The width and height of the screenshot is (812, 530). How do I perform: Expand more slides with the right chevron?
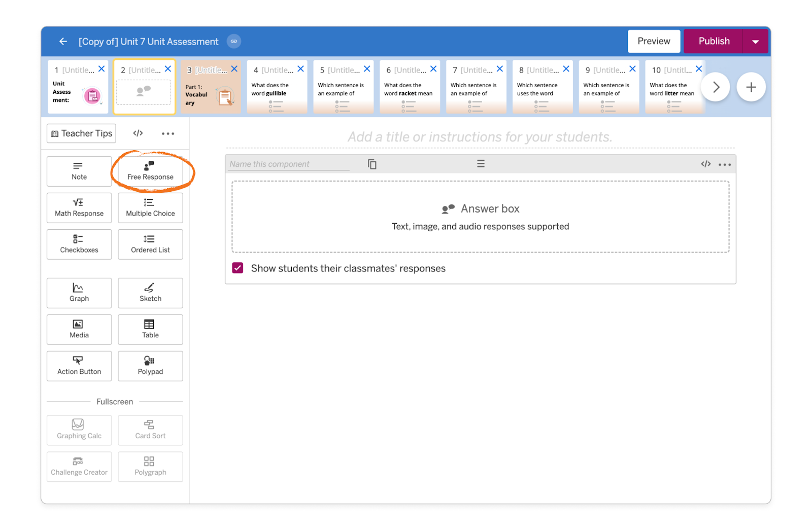716,87
